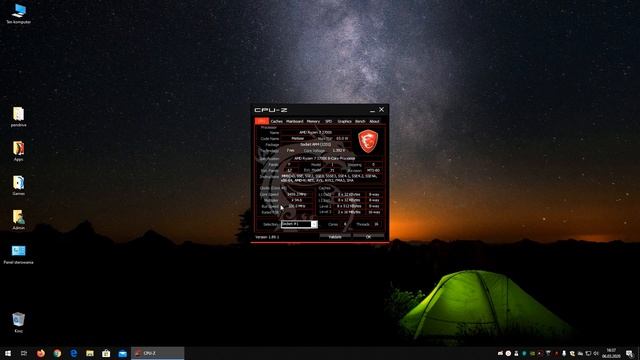Click the Core Voltage value field

(339, 151)
